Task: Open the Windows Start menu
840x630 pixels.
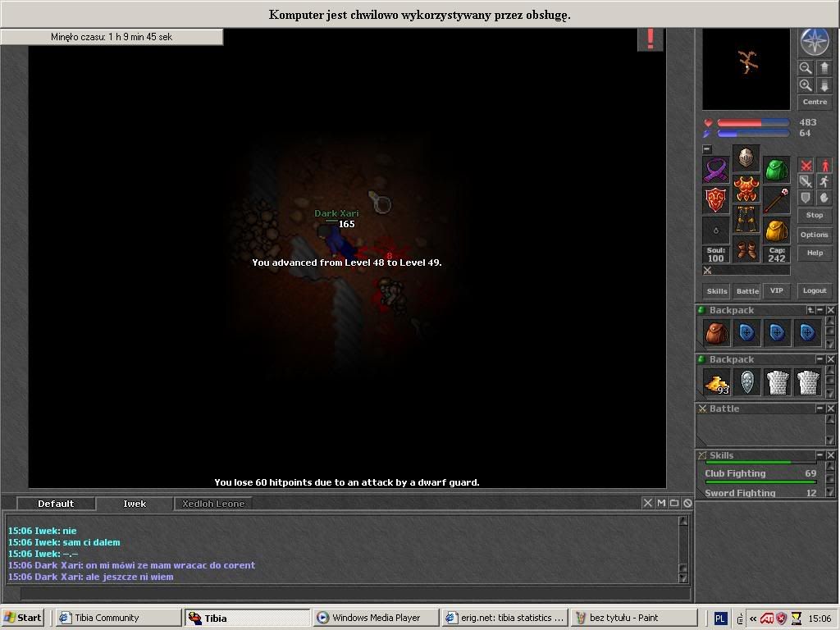Action: [23, 618]
